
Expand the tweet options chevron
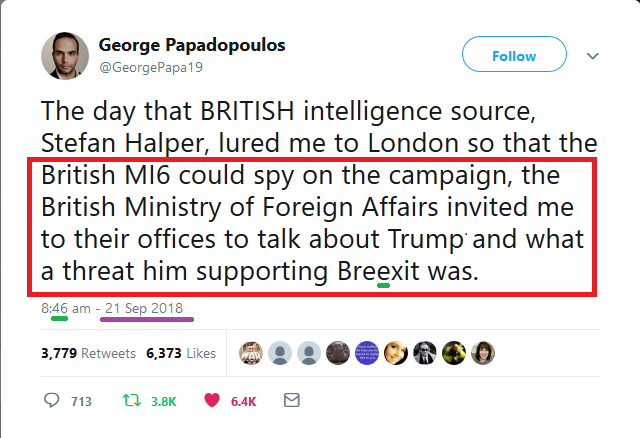pos(592,56)
